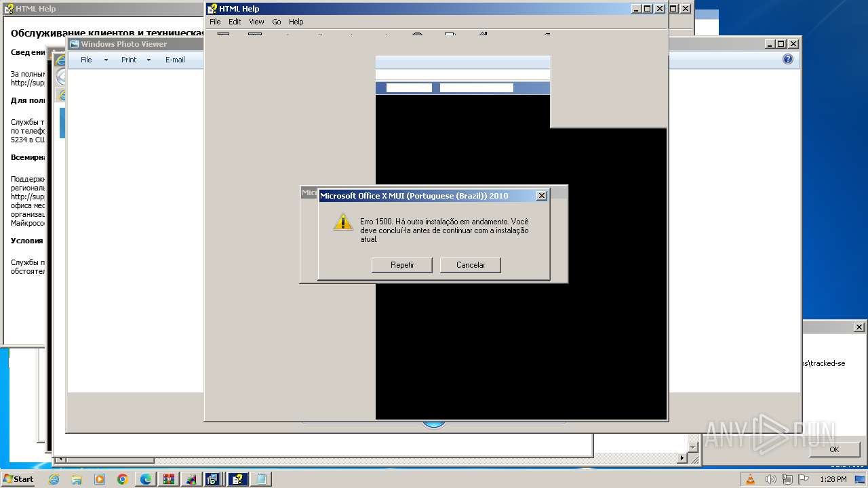Switch to the Notepad taskbar button
The height and width of the screenshot is (488, 868).
(x=260, y=479)
